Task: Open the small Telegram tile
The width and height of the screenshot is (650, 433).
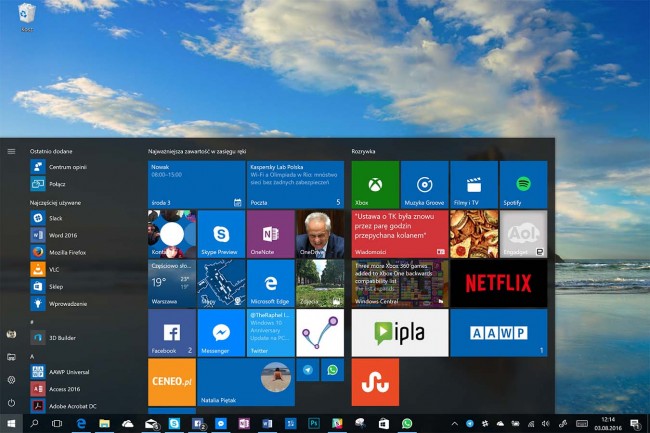Action: [x=308, y=370]
